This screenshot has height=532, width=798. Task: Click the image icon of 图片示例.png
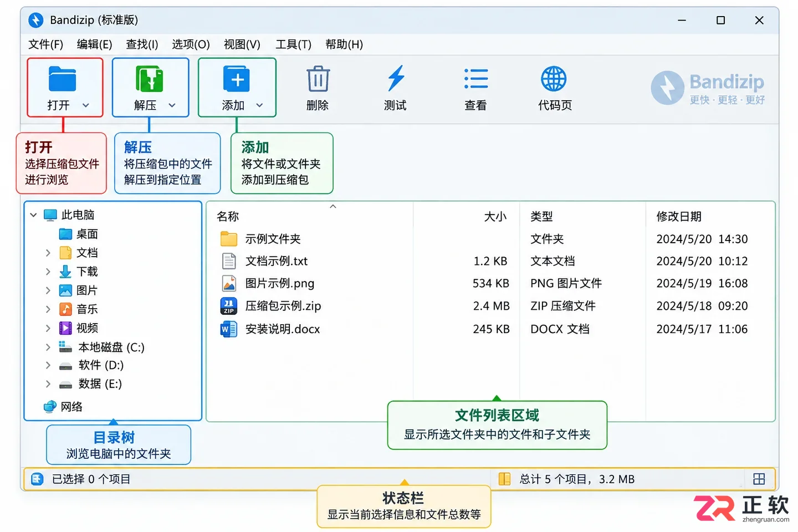[229, 283]
